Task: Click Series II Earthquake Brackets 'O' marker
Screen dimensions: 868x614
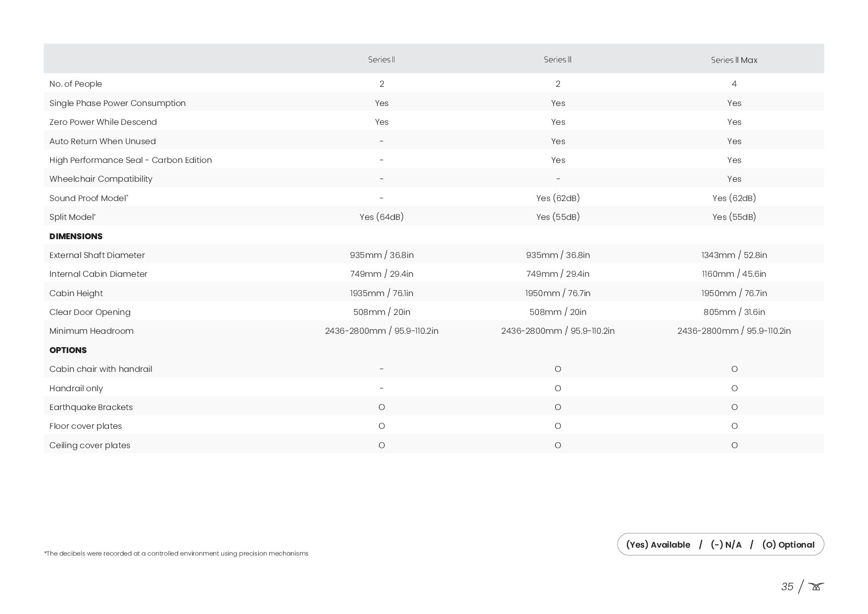Action: click(x=382, y=407)
